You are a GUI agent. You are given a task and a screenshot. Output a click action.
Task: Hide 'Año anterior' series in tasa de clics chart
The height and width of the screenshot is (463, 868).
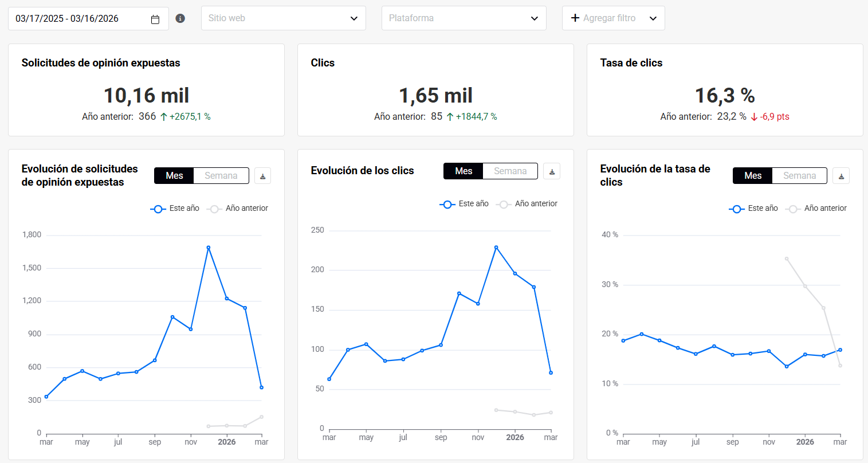[817, 209]
